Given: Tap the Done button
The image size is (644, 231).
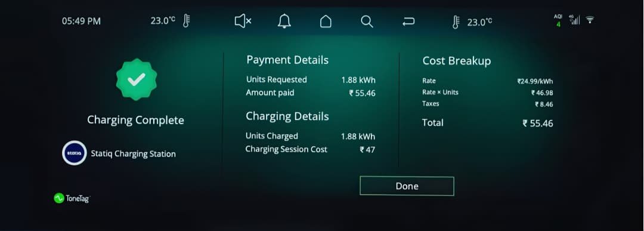Looking at the screenshot, I should coord(407,186).
